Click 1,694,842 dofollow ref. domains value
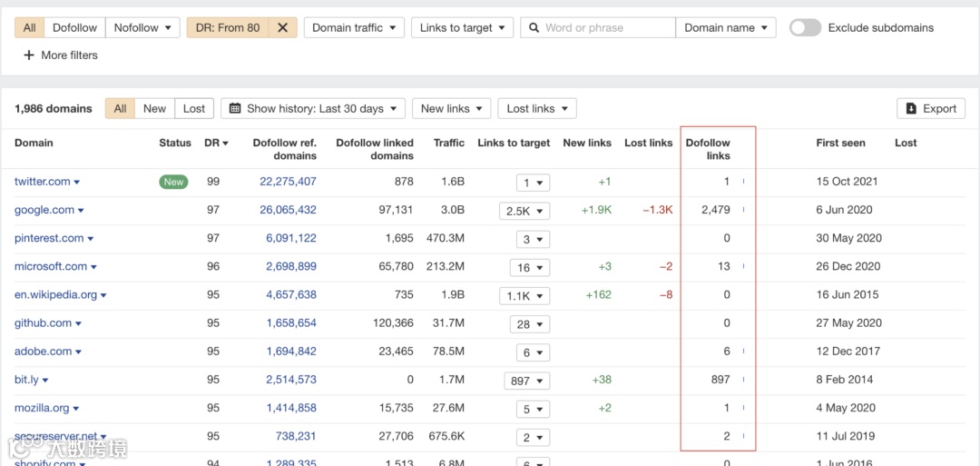The height and width of the screenshot is (466, 980). point(291,351)
